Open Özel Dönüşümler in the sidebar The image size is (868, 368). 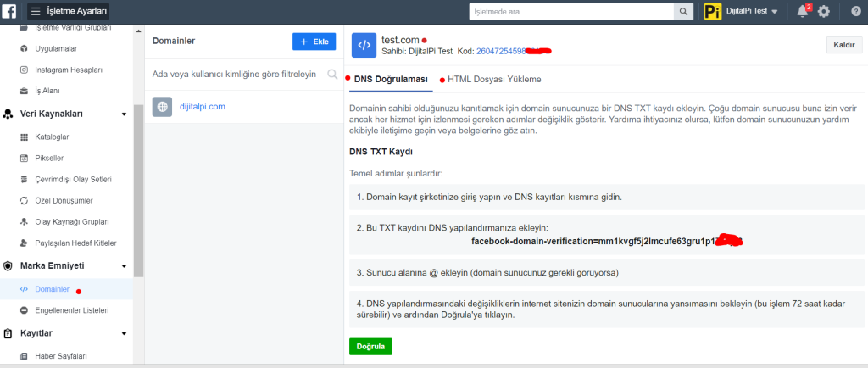pos(64,200)
